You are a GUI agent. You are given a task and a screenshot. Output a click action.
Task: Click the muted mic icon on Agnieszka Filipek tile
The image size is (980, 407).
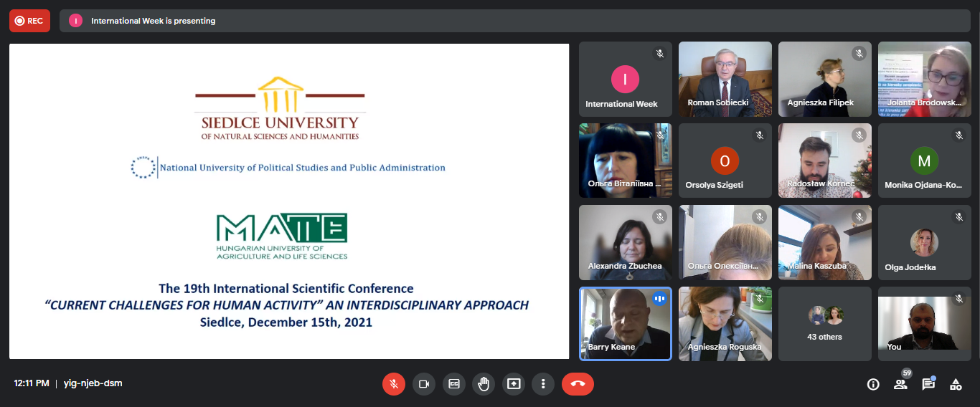pyautogui.click(x=859, y=54)
